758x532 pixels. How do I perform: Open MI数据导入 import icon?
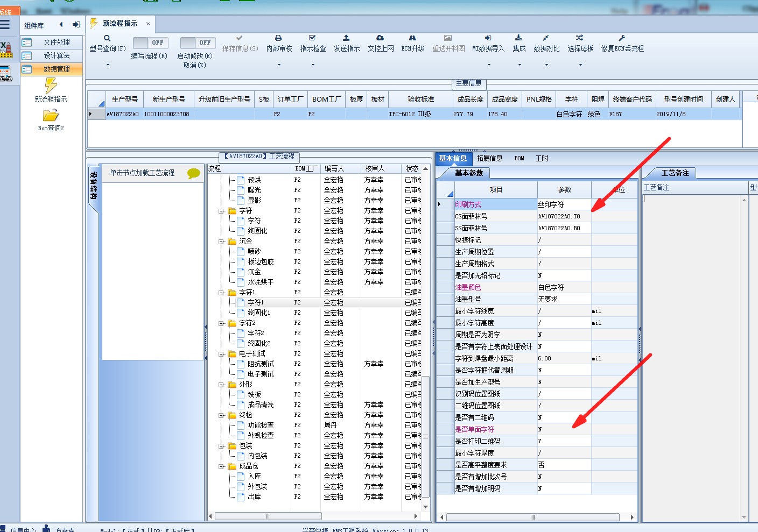click(x=488, y=38)
